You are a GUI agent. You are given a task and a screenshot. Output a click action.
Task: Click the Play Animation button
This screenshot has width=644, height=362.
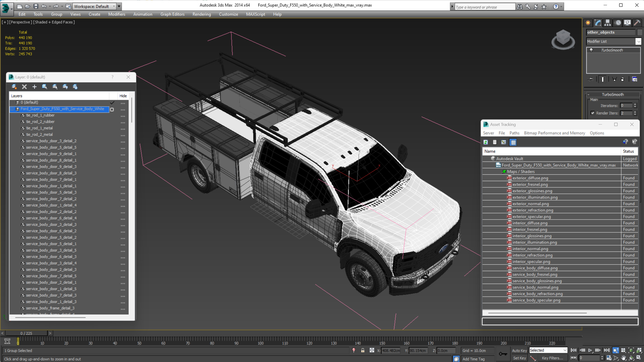tap(590, 350)
